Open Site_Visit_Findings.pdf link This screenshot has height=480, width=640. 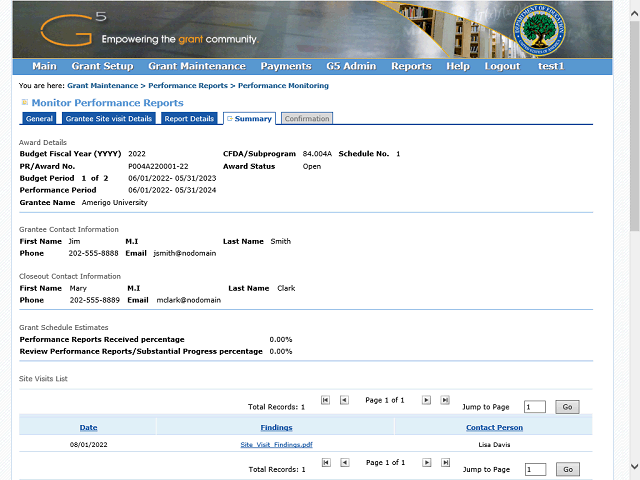(276, 444)
